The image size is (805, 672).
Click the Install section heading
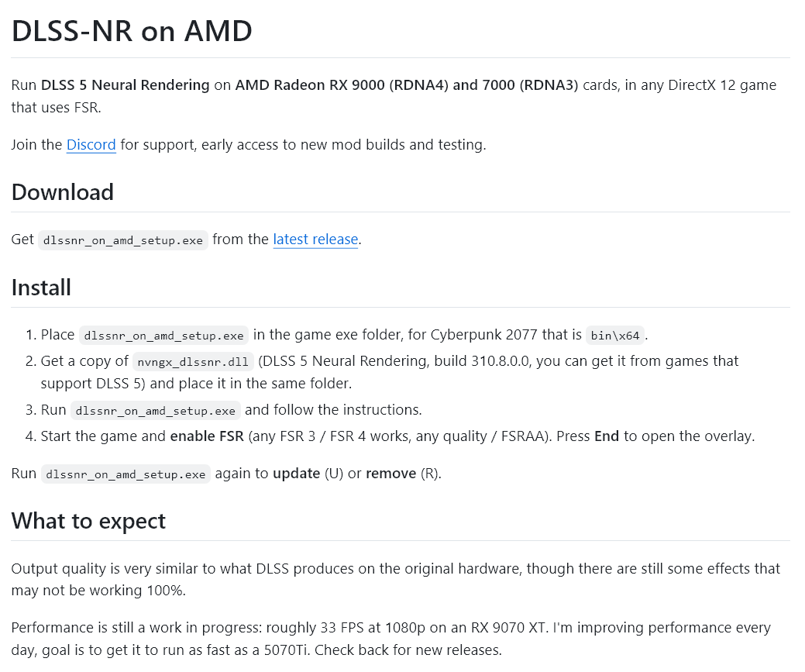coord(41,288)
